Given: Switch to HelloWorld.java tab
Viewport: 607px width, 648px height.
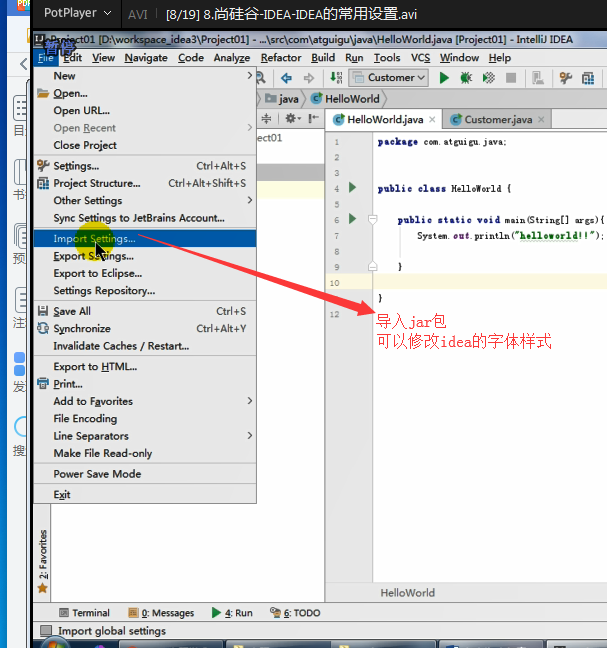Looking at the screenshot, I should pyautogui.click(x=385, y=119).
